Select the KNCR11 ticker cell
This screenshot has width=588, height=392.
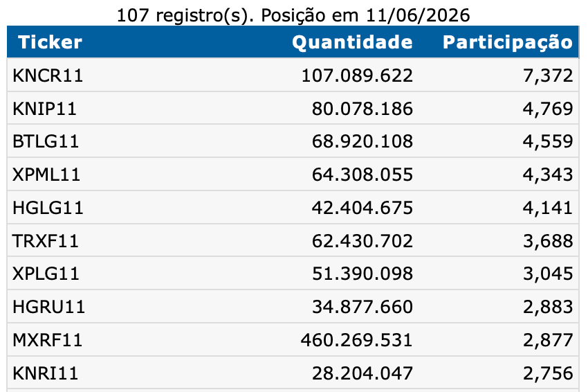click(x=48, y=75)
